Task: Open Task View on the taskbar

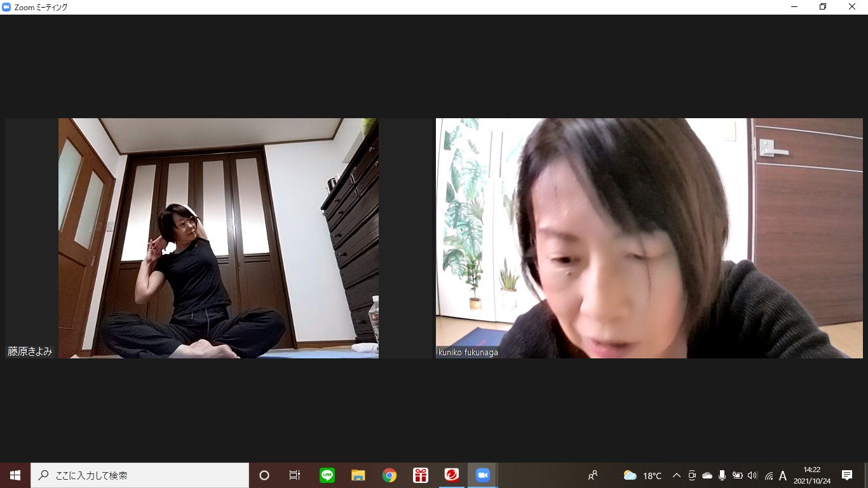Action: 295,475
